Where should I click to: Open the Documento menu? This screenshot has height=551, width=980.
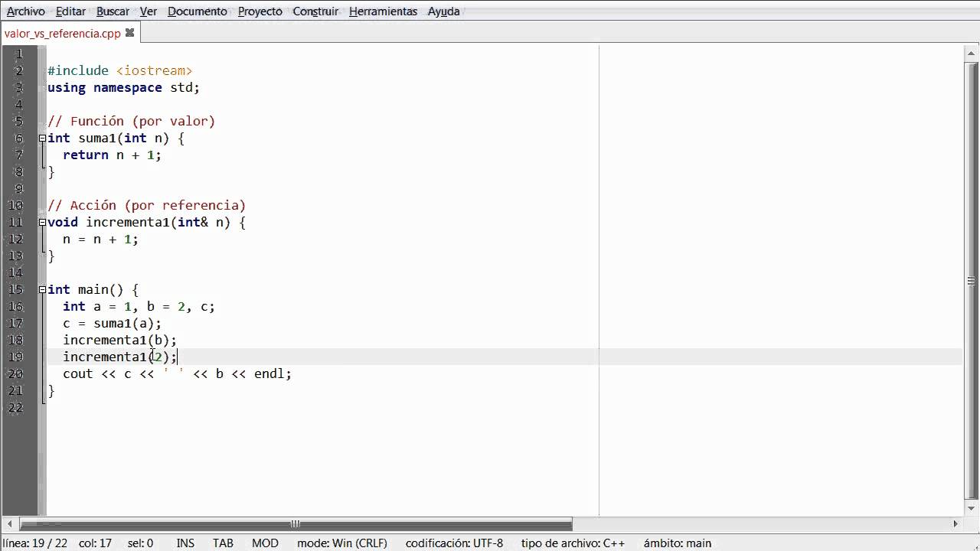click(x=198, y=11)
